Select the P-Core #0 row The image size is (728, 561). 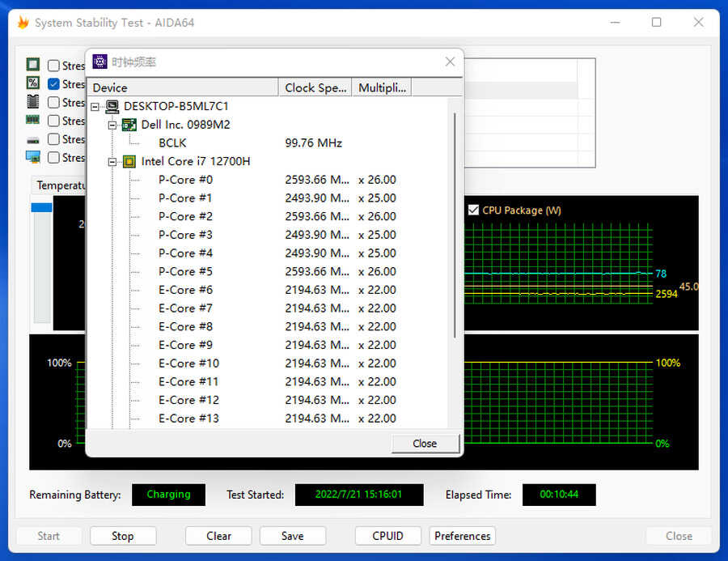point(185,180)
